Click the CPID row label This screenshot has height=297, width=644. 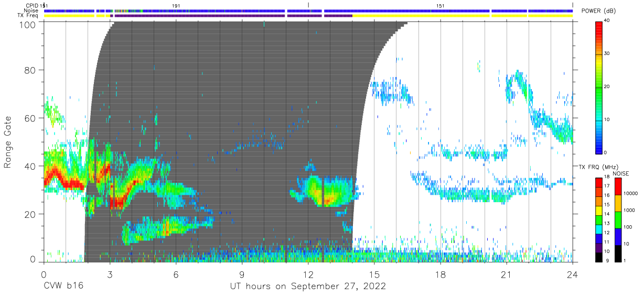coord(31,6)
